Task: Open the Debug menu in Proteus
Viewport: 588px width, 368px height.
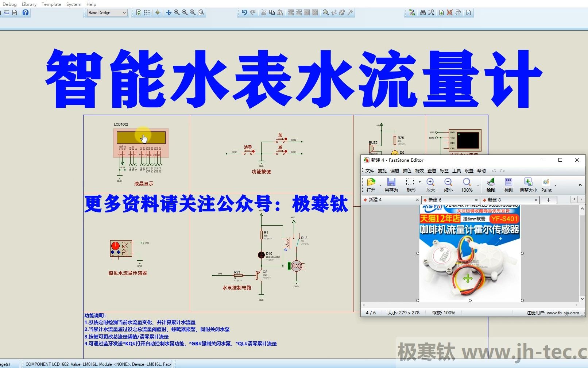Action: coord(9,4)
